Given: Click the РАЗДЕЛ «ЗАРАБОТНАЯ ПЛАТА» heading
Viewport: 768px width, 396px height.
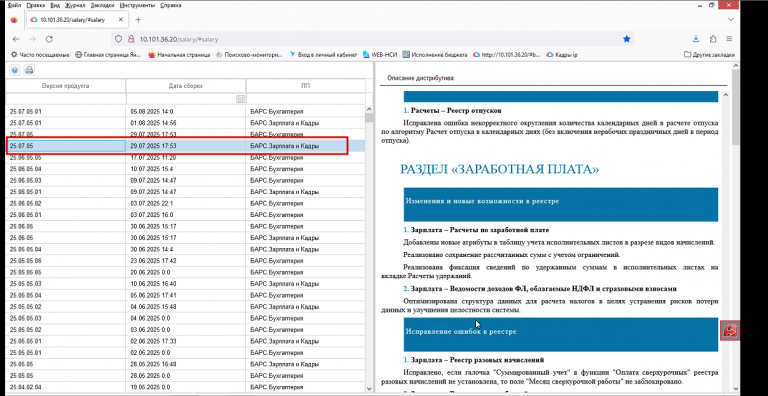Looking at the screenshot, I should [500, 170].
